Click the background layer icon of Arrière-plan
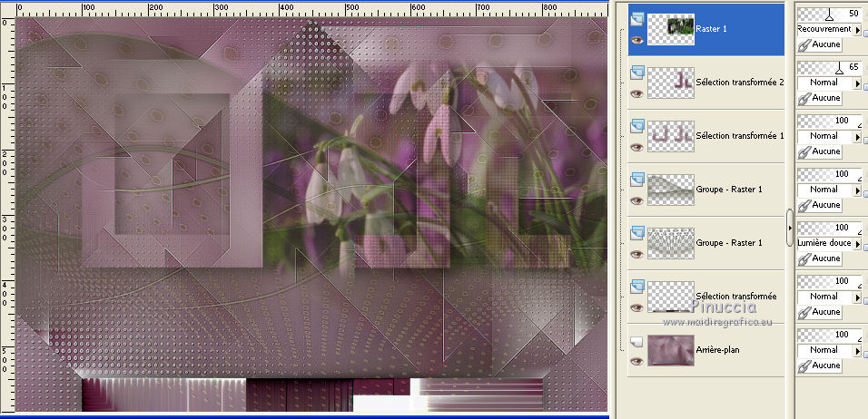 [637, 342]
